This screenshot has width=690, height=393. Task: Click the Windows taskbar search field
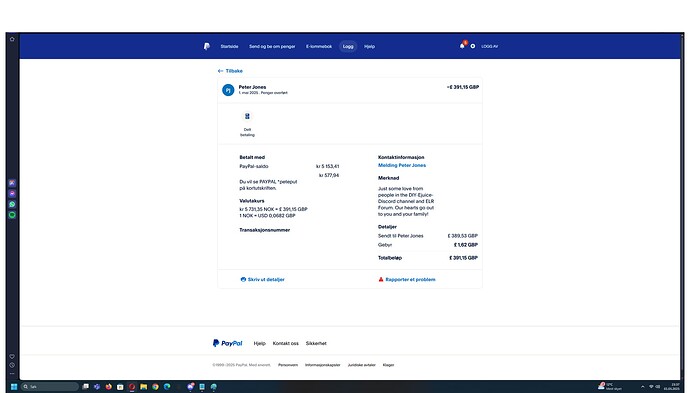pos(50,386)
